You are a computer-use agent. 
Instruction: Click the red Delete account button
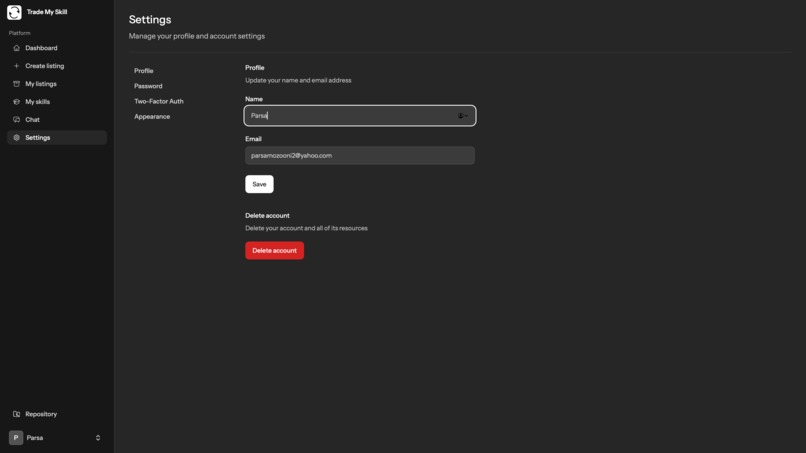[x=274, y=250]
